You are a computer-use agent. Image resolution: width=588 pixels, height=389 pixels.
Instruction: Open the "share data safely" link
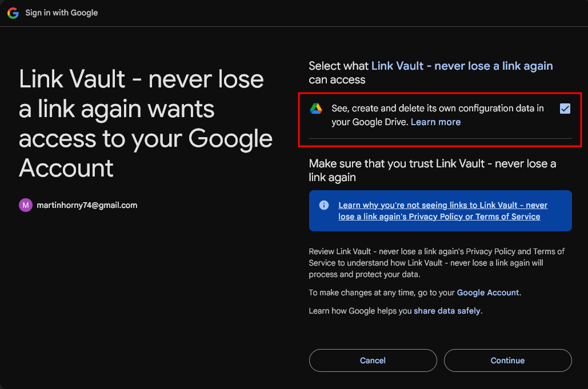[447, 311]
